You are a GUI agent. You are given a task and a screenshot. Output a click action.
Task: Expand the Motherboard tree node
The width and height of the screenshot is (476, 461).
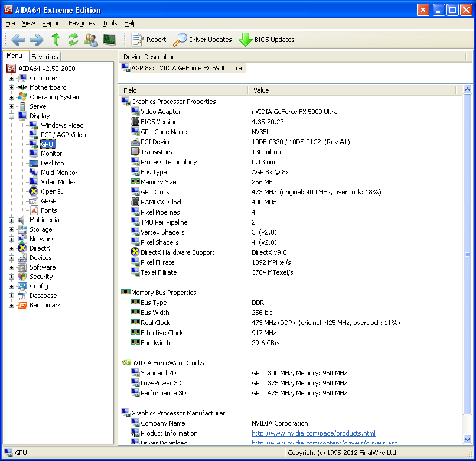[x=11, y=88]
